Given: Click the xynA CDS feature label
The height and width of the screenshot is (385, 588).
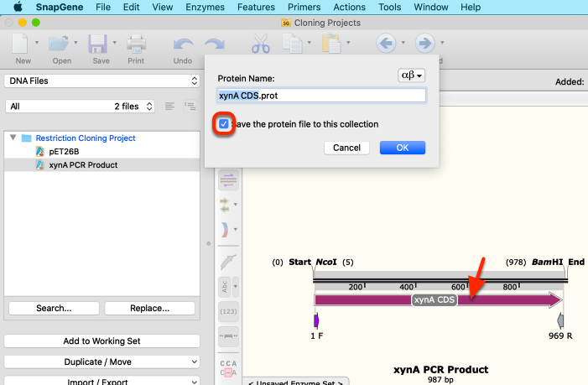Looking at the screenshot, I should pyautogui.click(x=434, y=300).
